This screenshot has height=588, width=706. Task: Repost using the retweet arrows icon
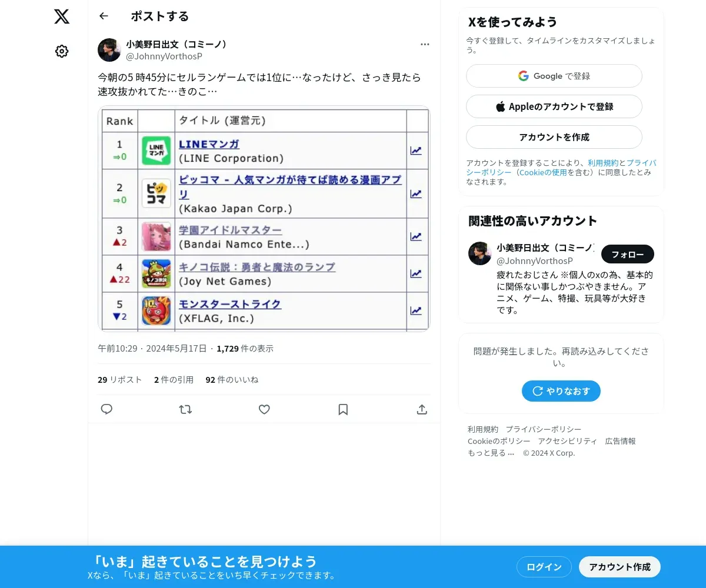coord(185,409)
